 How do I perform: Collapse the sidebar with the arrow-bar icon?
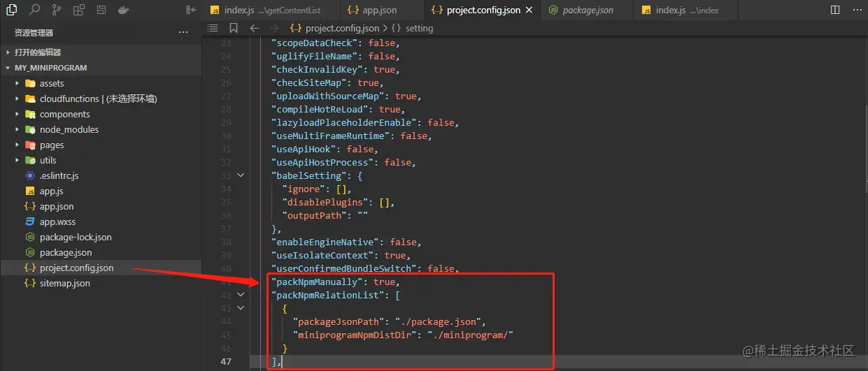191,10
